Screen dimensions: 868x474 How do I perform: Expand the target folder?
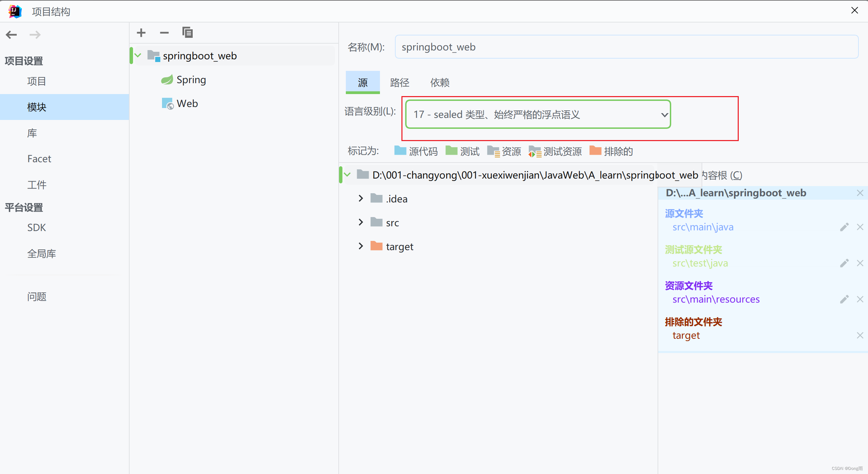361,246
